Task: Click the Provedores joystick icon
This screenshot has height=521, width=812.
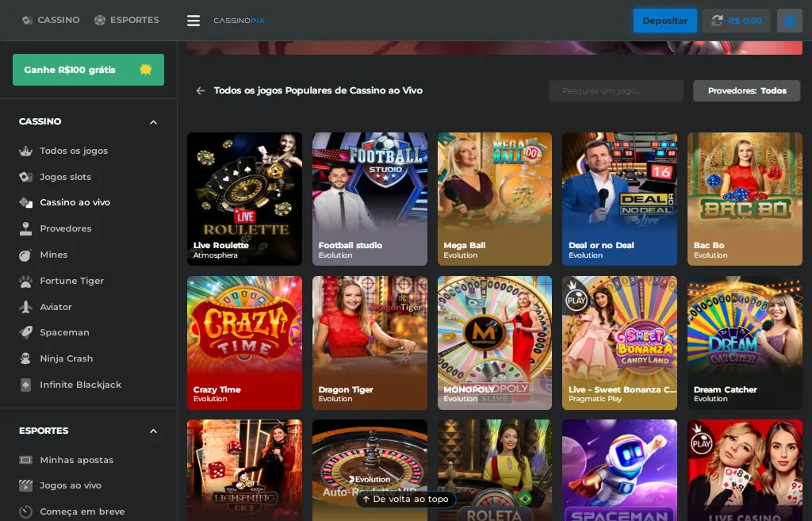Action: [25, 228]
